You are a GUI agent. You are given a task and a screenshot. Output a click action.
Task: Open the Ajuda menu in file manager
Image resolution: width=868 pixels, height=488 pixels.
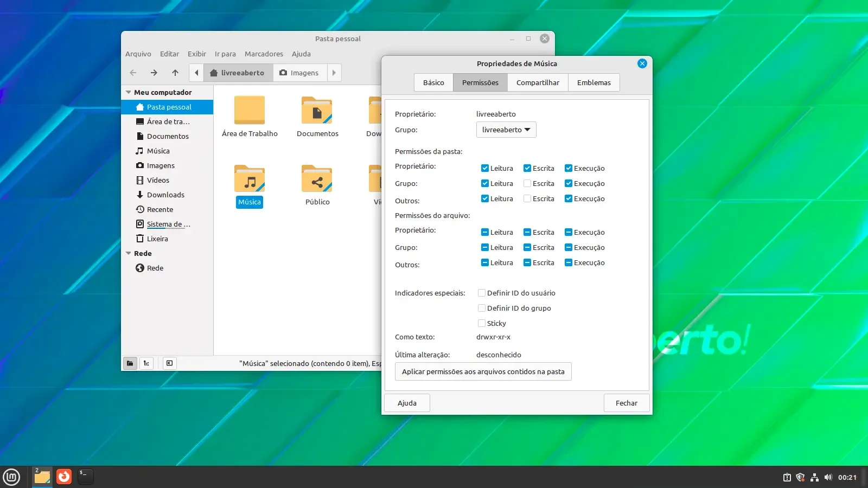(301, 54)
